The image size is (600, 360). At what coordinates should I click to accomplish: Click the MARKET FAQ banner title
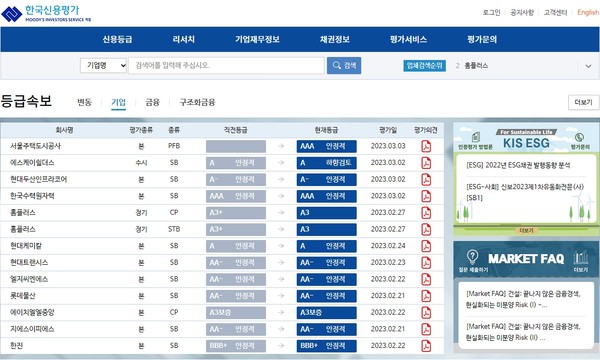pyautogui.click(x=526, y=259)
